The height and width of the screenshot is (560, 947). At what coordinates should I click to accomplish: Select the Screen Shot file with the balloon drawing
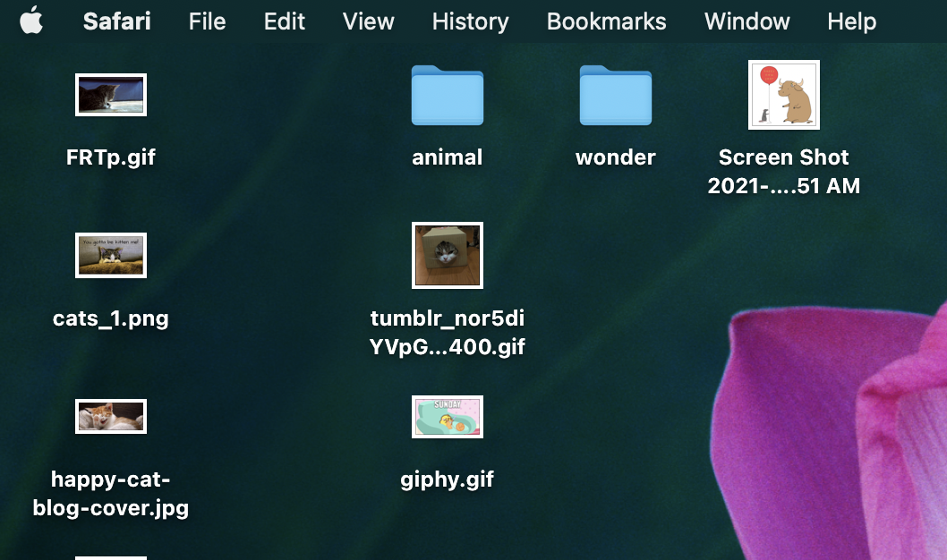click(x=784, y=95)
